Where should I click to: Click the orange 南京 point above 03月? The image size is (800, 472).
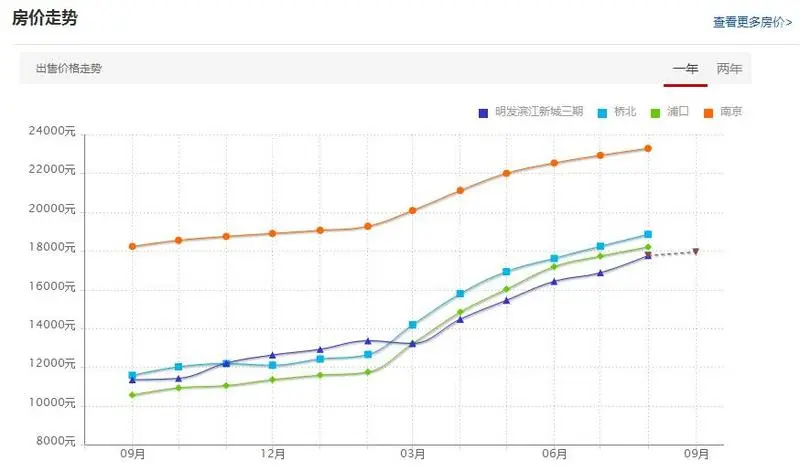coord(413,210)
